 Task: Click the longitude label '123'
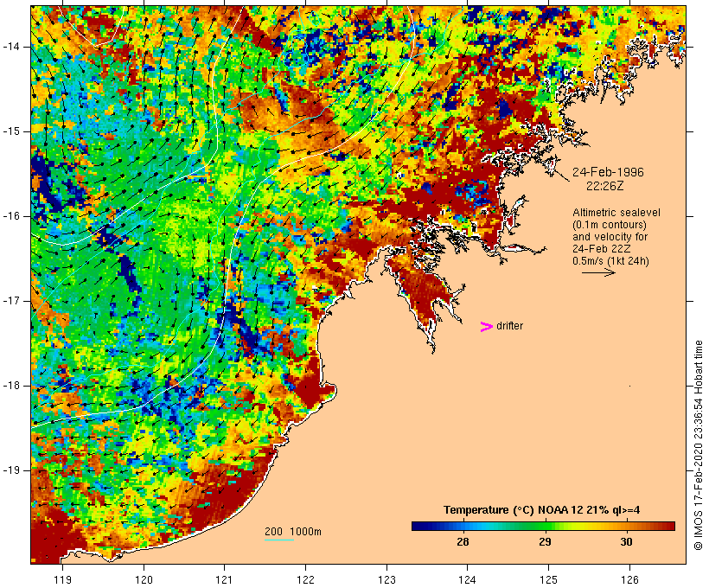(x=386, y=579)
